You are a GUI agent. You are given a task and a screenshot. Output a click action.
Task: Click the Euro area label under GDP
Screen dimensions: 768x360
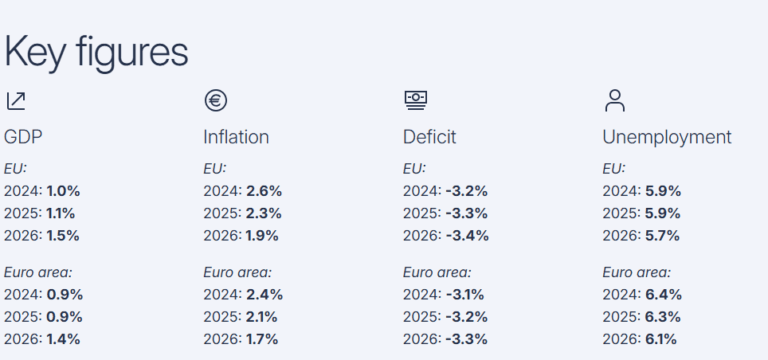pyautogui.click(x=38, y=272)
